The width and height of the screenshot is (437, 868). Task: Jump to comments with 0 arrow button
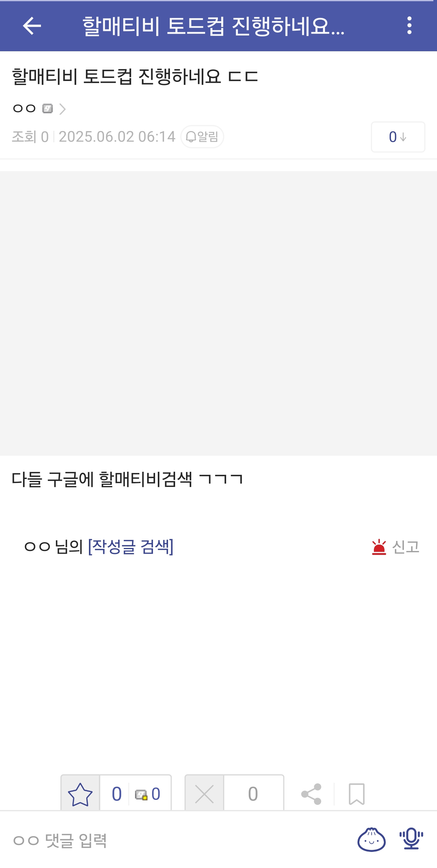click(x=398, y=137)
